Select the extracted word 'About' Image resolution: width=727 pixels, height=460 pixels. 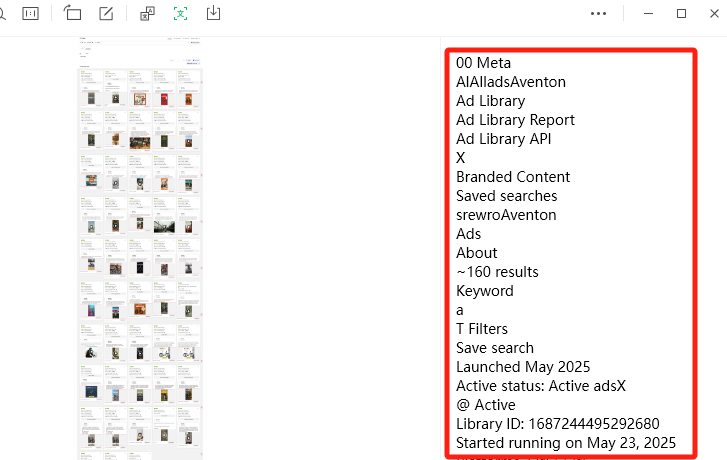477,253
